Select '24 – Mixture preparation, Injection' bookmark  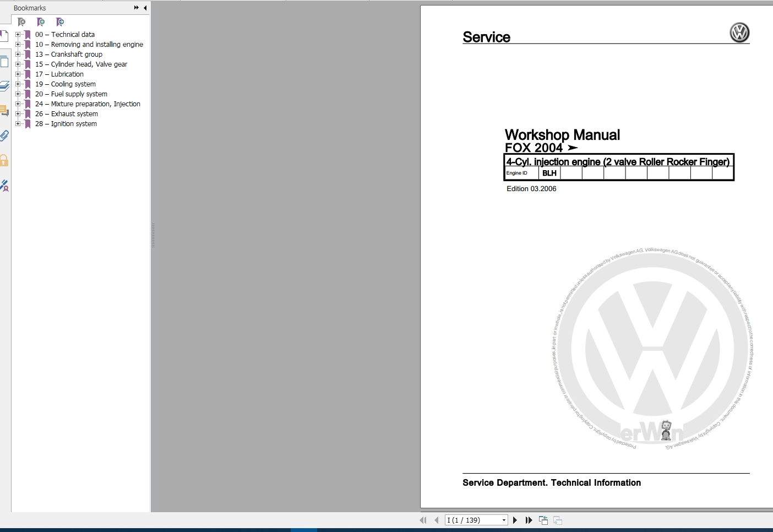click(x=88, y=104)
